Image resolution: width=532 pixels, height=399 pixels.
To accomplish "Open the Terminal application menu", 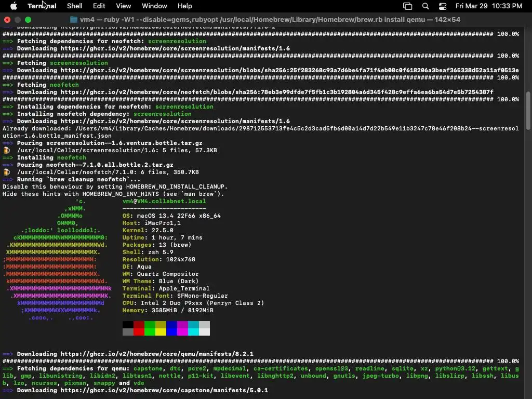I will tap(42, 6).
